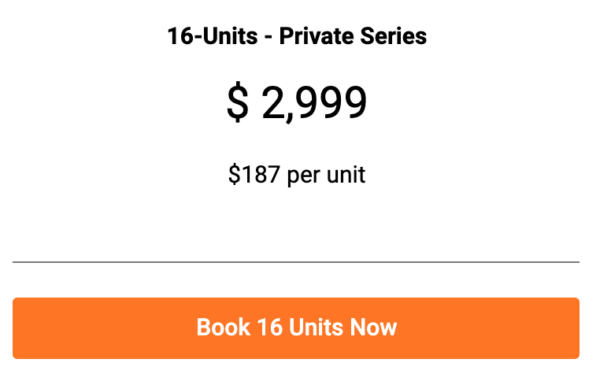Click the words per unit below the price
This screenshot has height=370, width=600.
click(x=326, y=176)
